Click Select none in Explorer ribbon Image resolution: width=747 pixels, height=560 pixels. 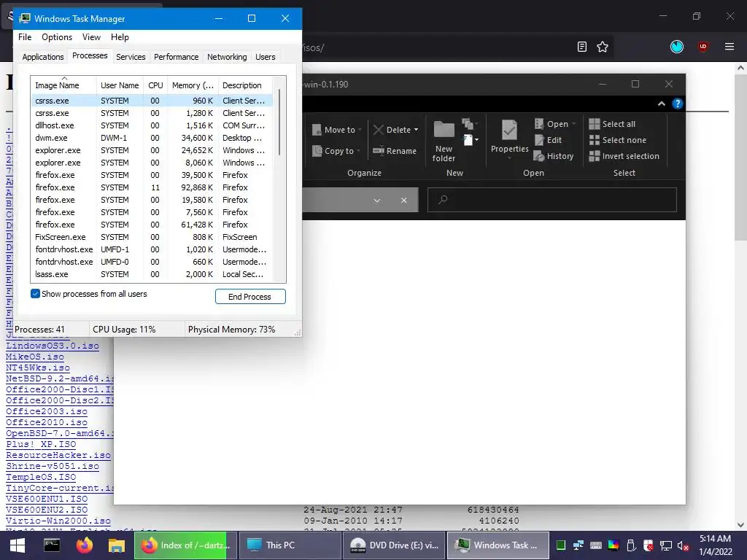pyautogui.click(x=617, y=140)
